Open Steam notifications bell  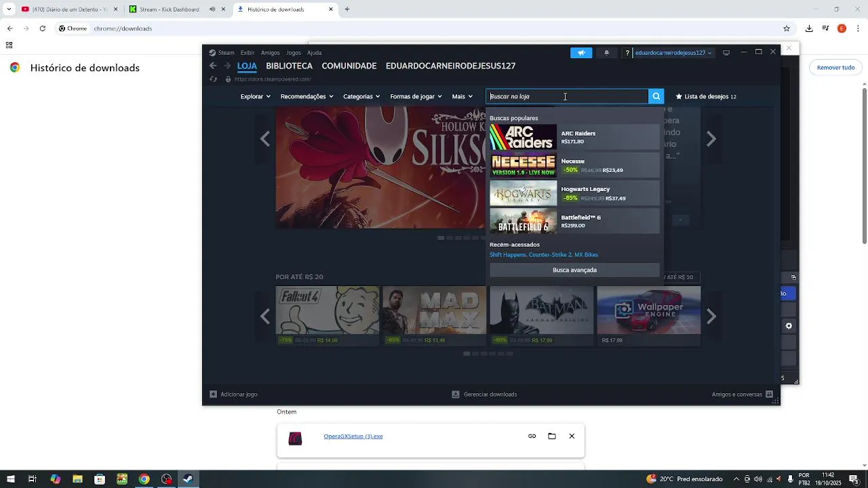(x=606, y=53)
